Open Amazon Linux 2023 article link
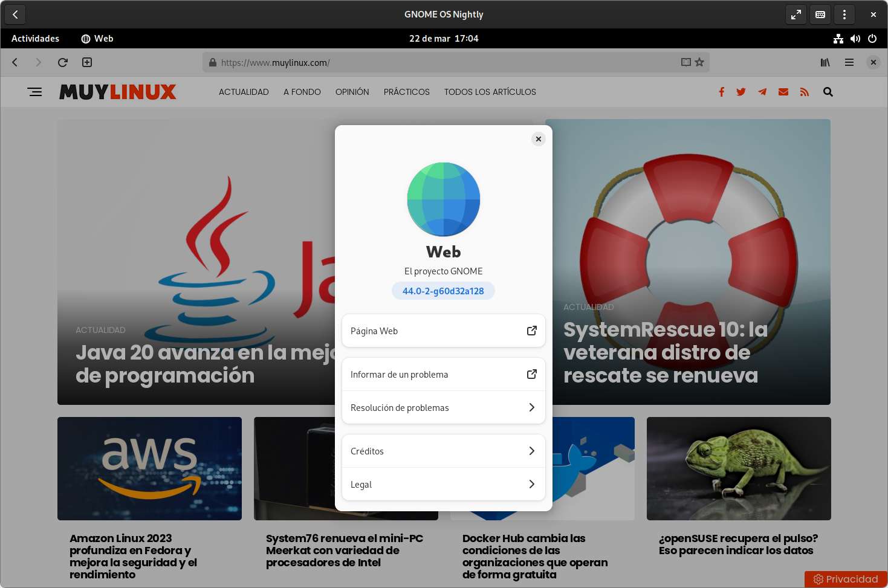Screen dimensions: 888x588 point(134,556)
